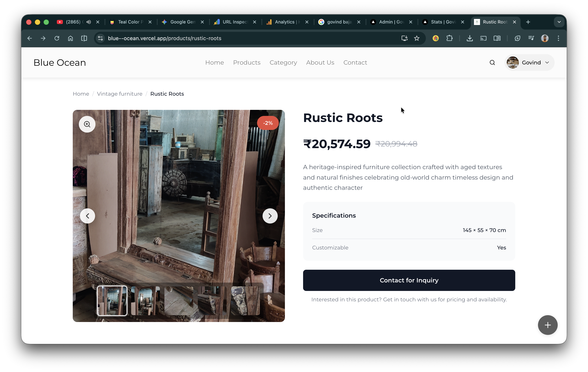The height and width of the screenshot is (372, 588).
Task: Open the reading mode icon
Action: click(x=497, y=38)
